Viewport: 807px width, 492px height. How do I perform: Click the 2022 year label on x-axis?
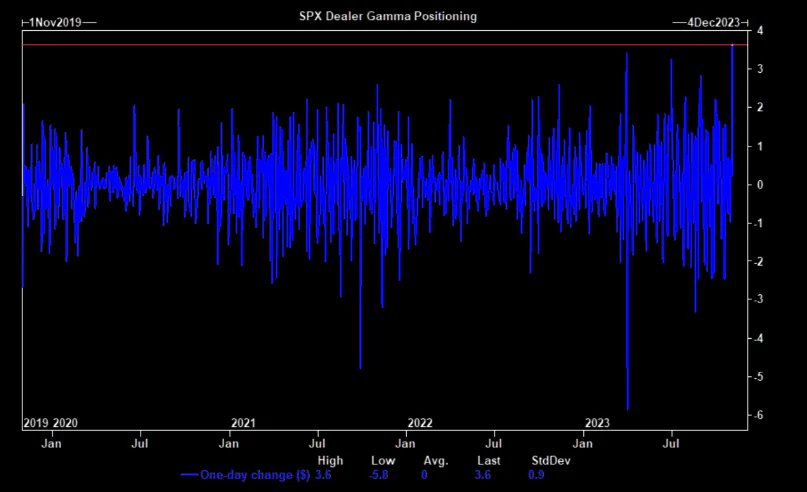(419, 423)
